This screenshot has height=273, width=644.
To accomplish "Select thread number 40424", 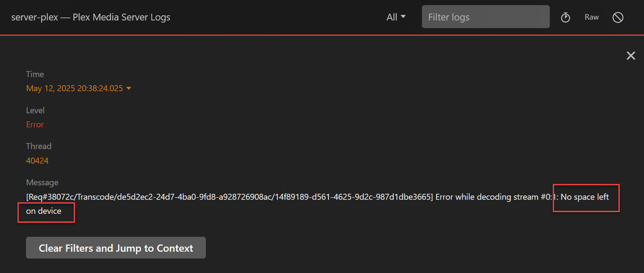I will [37, 160].
